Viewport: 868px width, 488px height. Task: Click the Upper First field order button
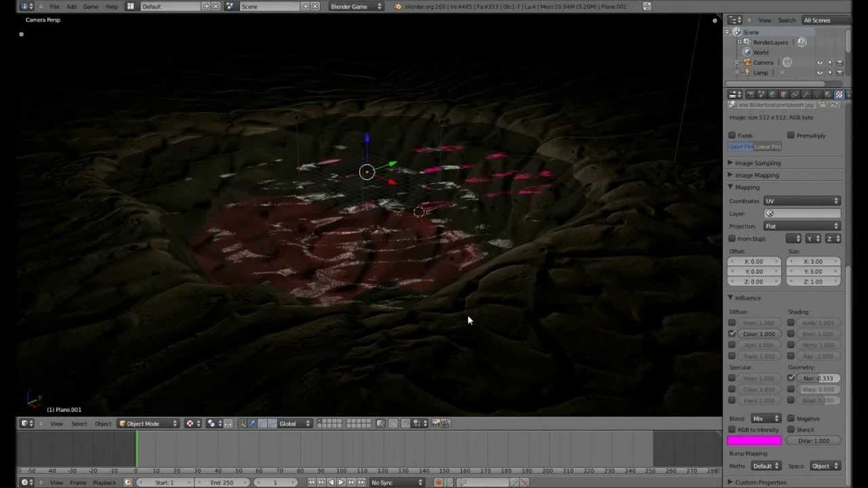(741, 147)
